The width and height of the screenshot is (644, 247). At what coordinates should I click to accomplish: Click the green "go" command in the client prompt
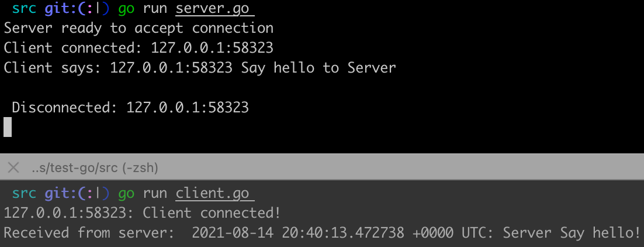(x=126, y=193)
